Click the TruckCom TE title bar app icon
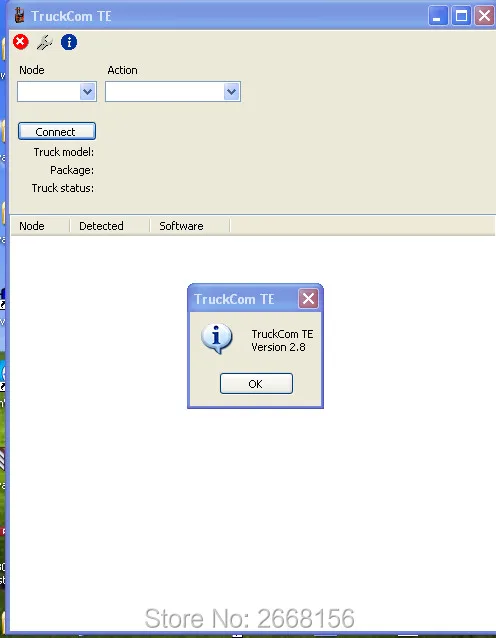Viewport: 496px width, 638px height. [19, 15]
